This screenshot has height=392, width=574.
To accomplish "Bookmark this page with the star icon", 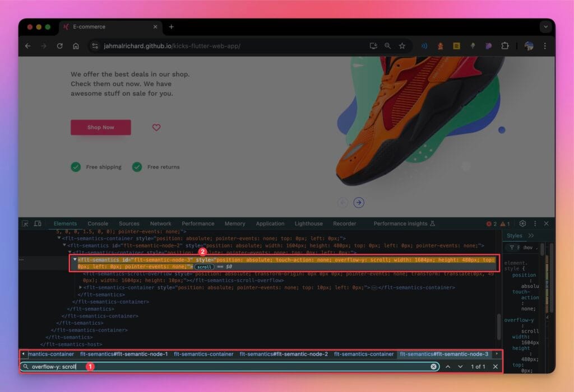I will (x=402, y=46).
